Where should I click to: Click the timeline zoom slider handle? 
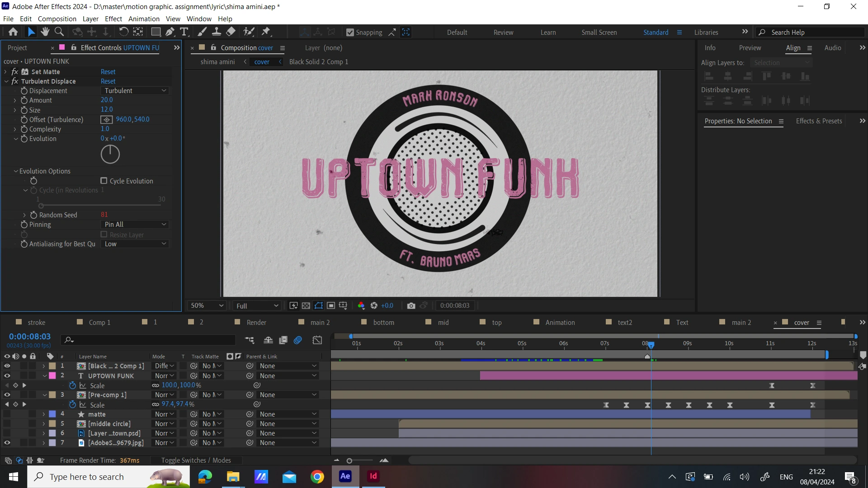(349, 461)
